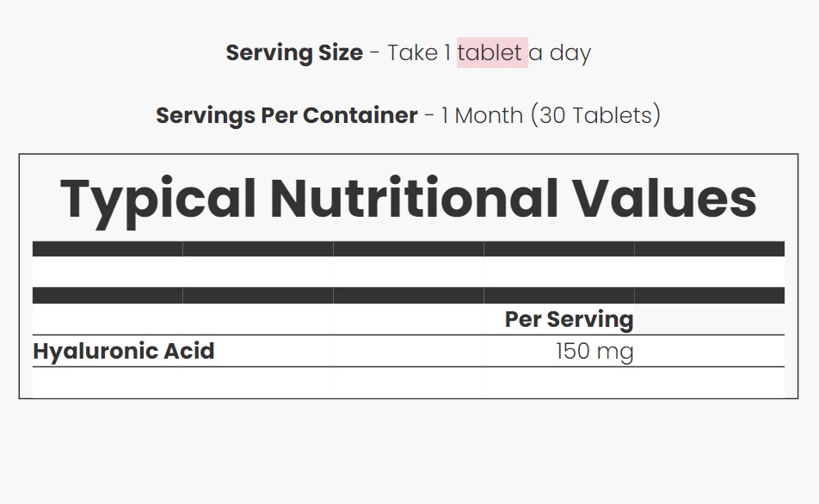Screen dimensions: 819x504
Task: Click the "1 Month" text
Action: 481,115
